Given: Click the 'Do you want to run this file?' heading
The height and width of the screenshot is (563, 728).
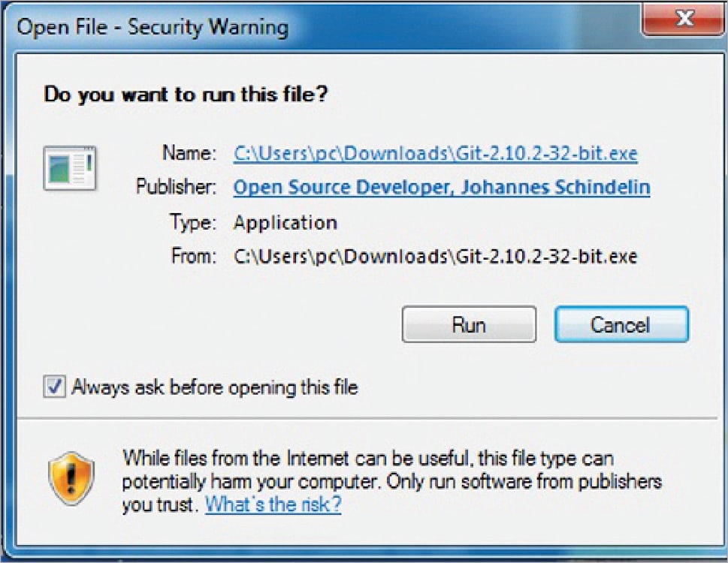Looking at the screenshot, I should pos(187,95).
